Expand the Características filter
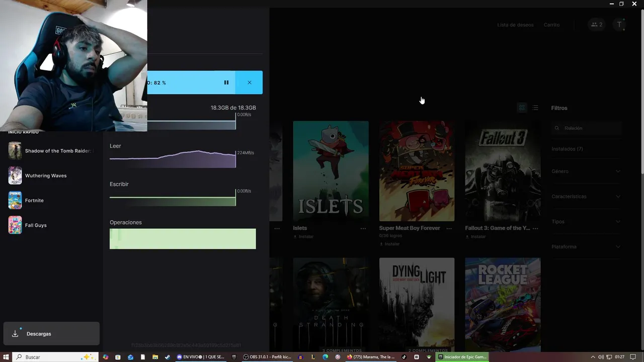644x362 pixels. click(586, 197)
